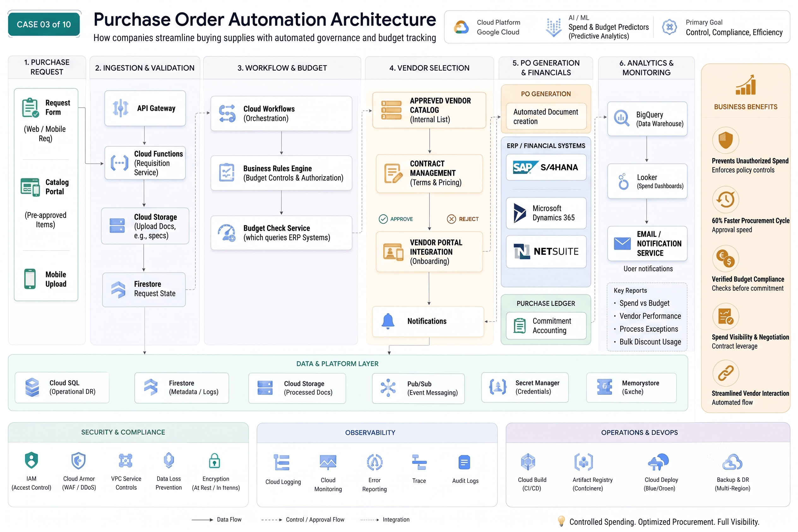Click the 'Data Flow' legend label
The image size is (798, 532).
(229, 519)
